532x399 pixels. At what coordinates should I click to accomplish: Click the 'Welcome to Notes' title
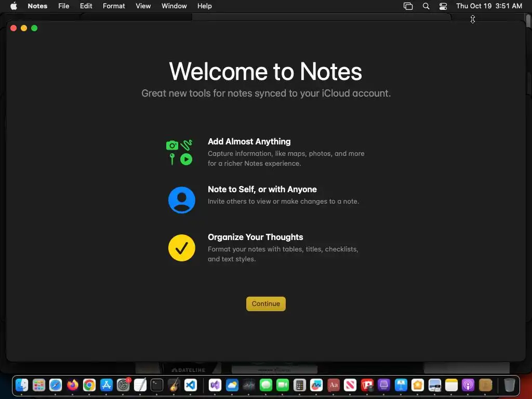click(265, 71)
